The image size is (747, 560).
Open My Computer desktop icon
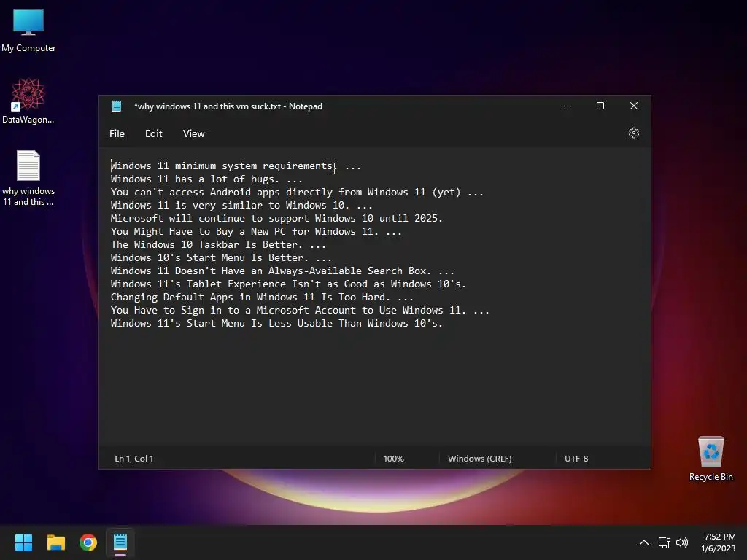point(28,31)
